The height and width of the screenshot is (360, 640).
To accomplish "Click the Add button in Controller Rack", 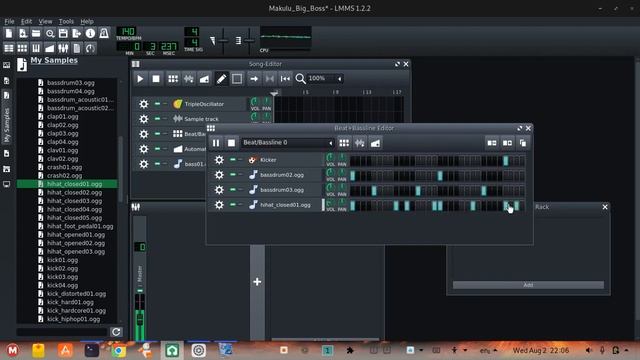I will click(x=528, y=285).
